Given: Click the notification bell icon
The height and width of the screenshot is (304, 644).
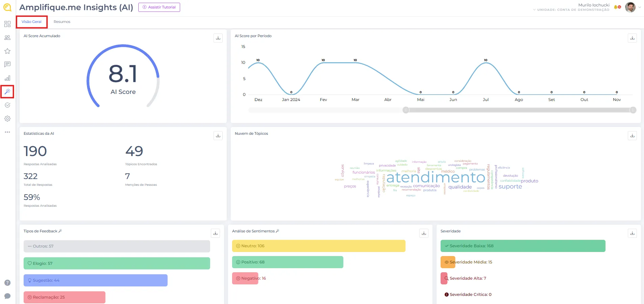Looking at the screenshot, I should (x=616, y=7).
